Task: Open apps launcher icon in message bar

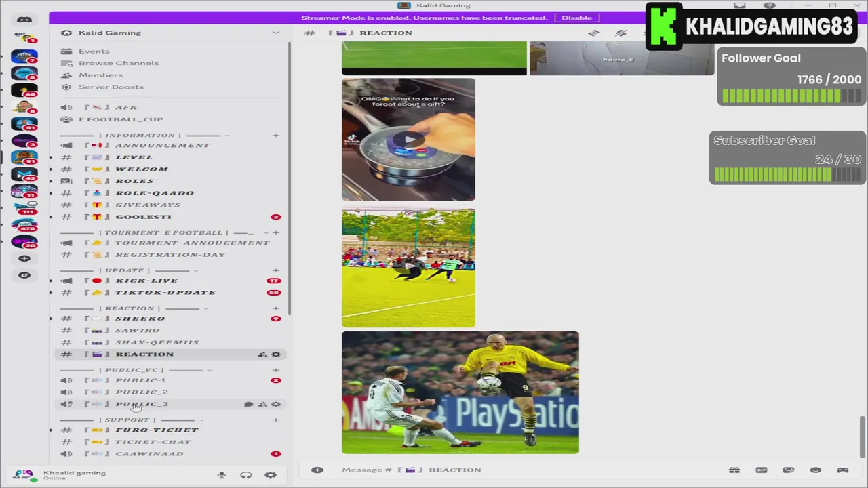Action: pos(843,470)
